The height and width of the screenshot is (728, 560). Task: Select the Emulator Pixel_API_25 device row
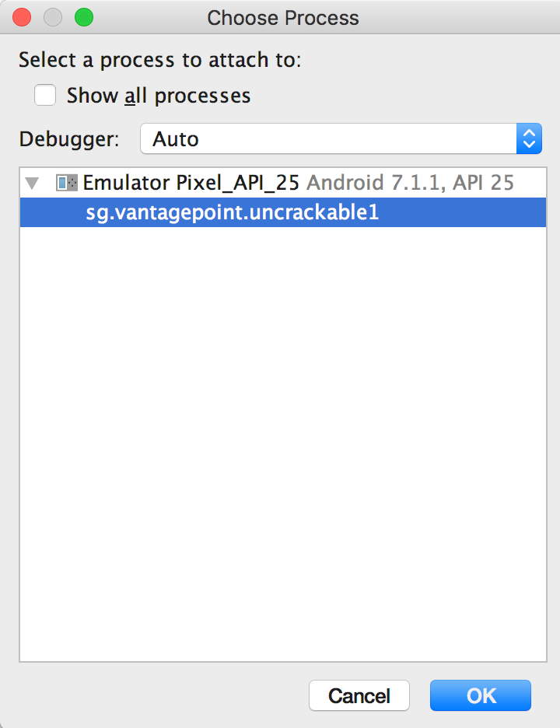[191, 184]
